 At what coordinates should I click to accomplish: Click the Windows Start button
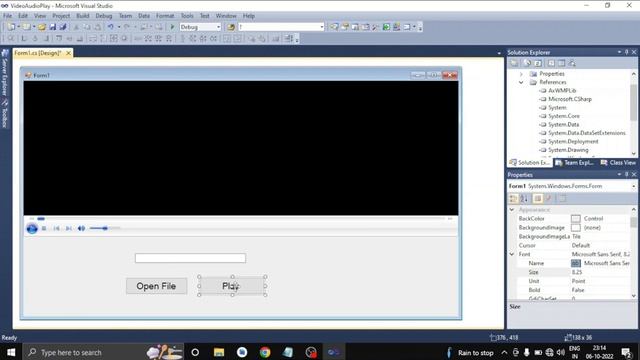(x=11, y=352)
